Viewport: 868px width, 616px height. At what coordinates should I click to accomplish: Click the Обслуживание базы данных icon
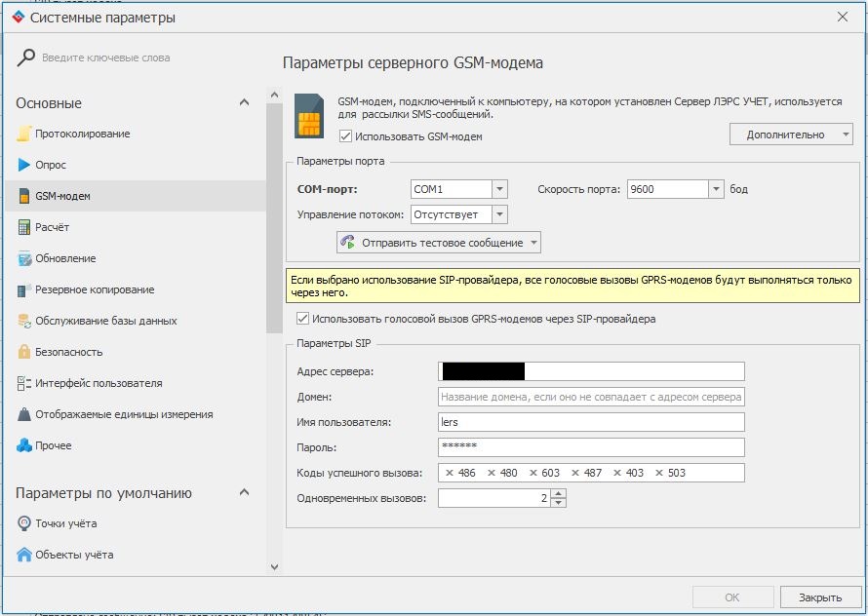[x=24, y=321]
